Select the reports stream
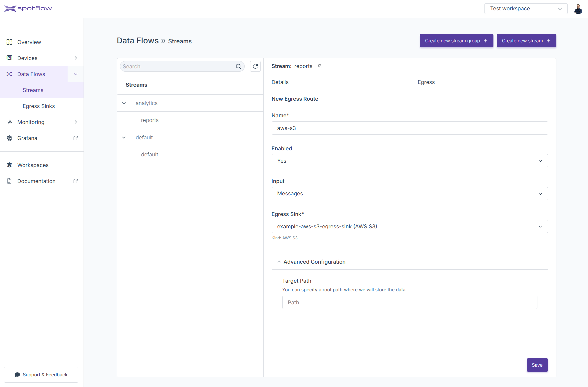588x387 pixels. click(x=190, y=120)
